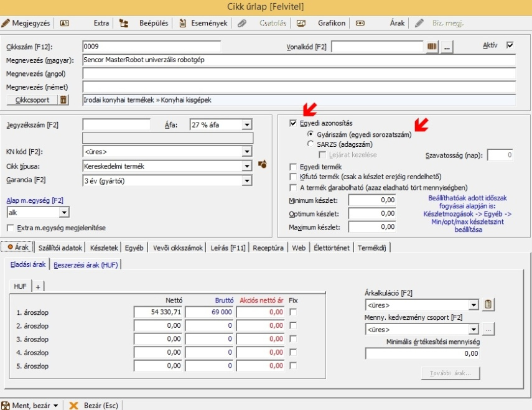Open the Áfa 27 % dropdown
This screenshot has width=532, height=410.
point(247,124)
